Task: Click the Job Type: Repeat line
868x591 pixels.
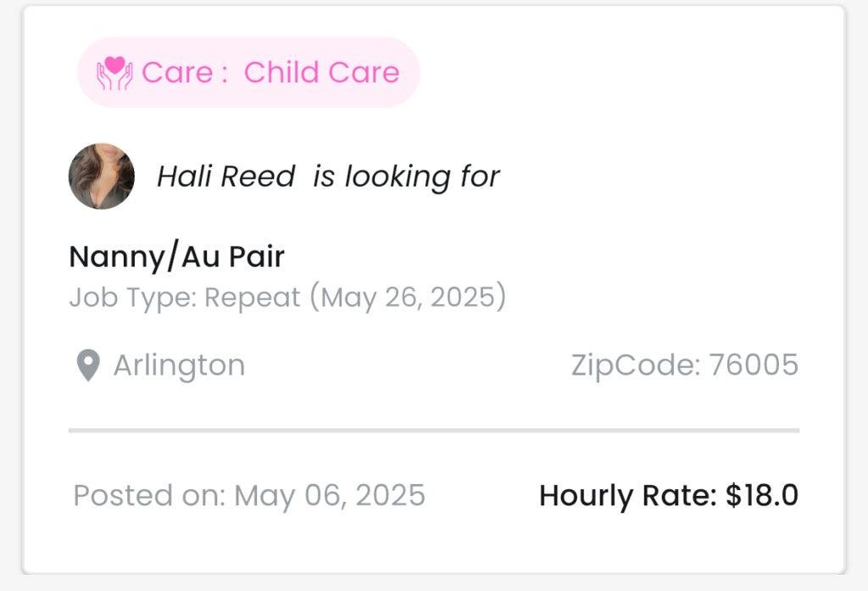Action: (x=287, y=297)
